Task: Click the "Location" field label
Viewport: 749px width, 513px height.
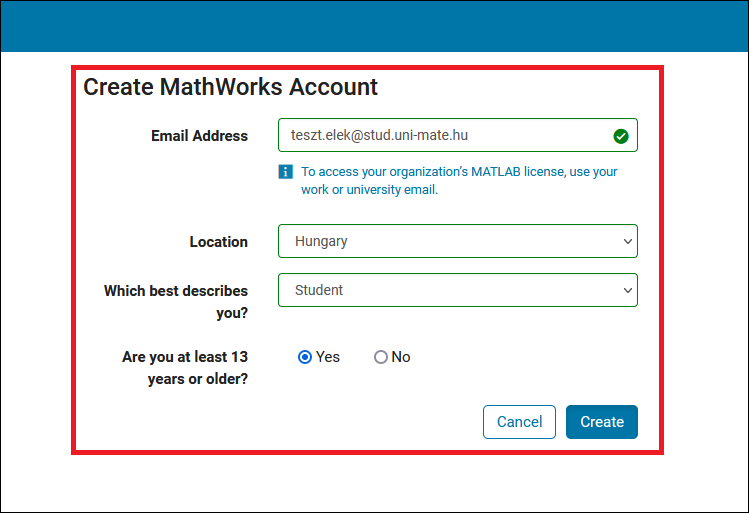Action: click(218, 242)
